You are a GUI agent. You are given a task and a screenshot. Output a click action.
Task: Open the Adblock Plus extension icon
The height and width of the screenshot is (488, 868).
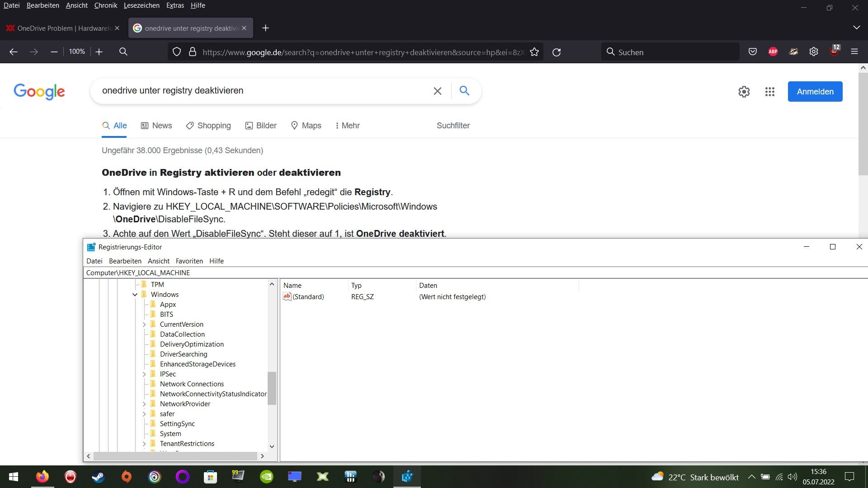point(773,52)
